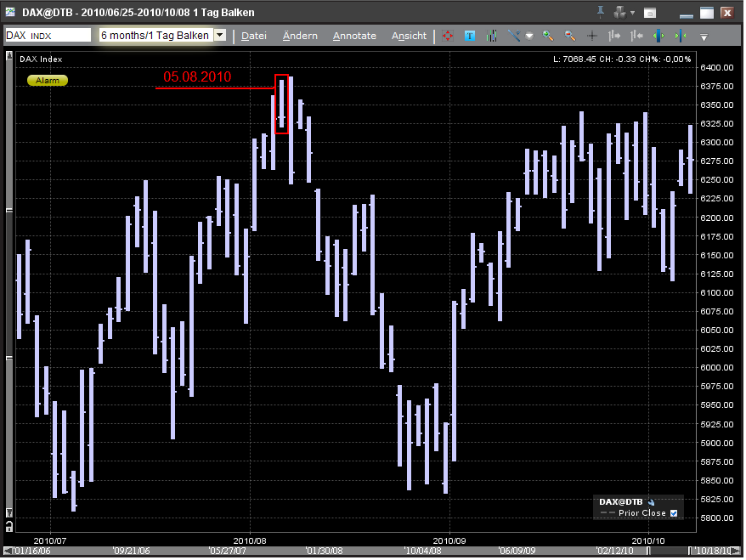Uncheck the Prior Close checkbox
Image resolution: width=746 pixels, height=560 pixels.
pos(674,513)
